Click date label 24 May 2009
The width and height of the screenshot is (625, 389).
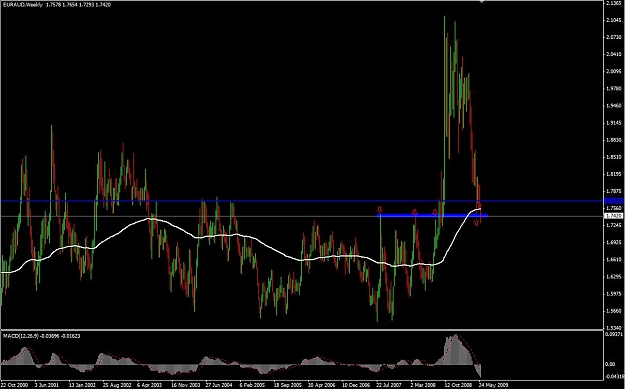click(492, 385)
